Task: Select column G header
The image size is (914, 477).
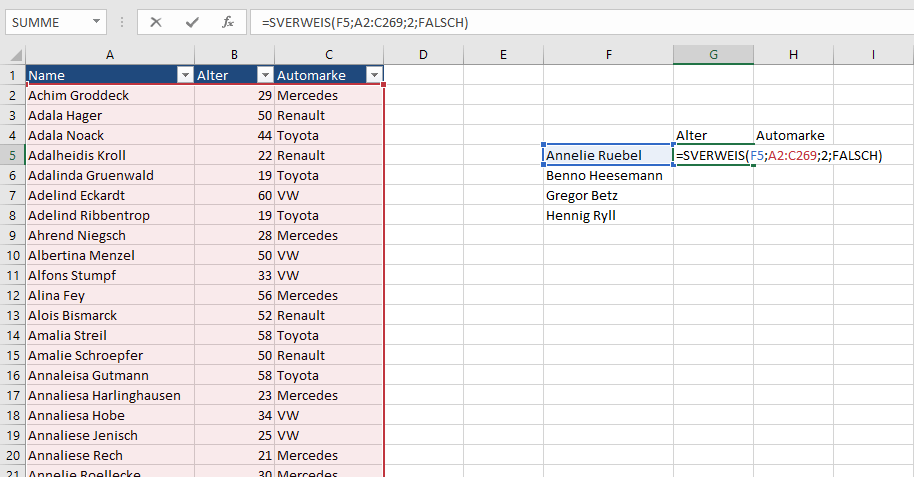Action: (x=713, y=55)
